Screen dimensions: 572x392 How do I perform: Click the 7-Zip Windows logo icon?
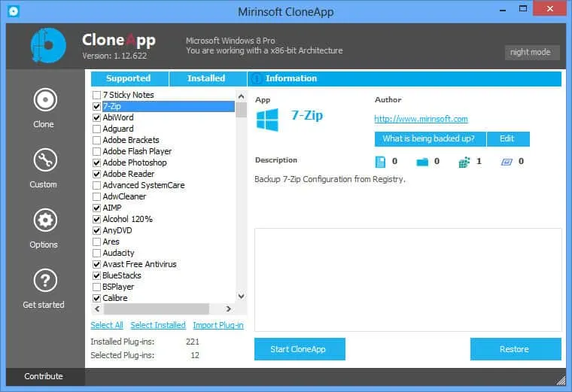267,119
